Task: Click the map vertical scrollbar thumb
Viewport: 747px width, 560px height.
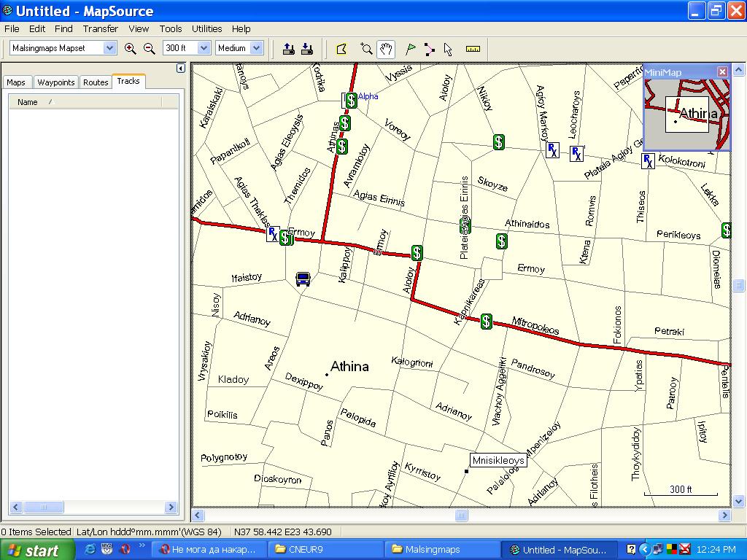Action: [x=738, y=285]
